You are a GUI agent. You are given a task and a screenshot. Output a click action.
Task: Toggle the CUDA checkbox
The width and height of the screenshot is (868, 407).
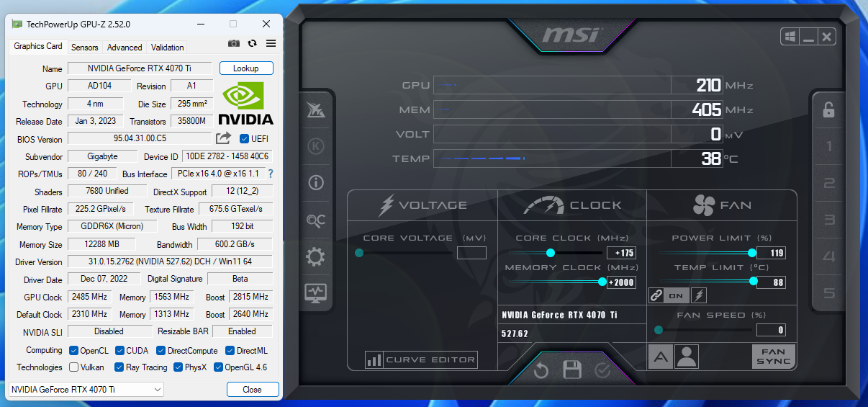click(119, 351)
